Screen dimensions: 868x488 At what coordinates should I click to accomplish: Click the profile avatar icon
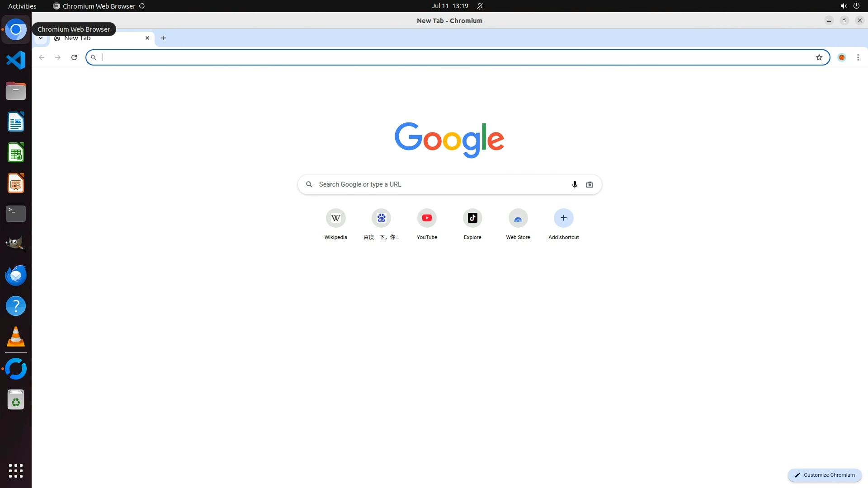pyautogui.click(x=842, y=57)
